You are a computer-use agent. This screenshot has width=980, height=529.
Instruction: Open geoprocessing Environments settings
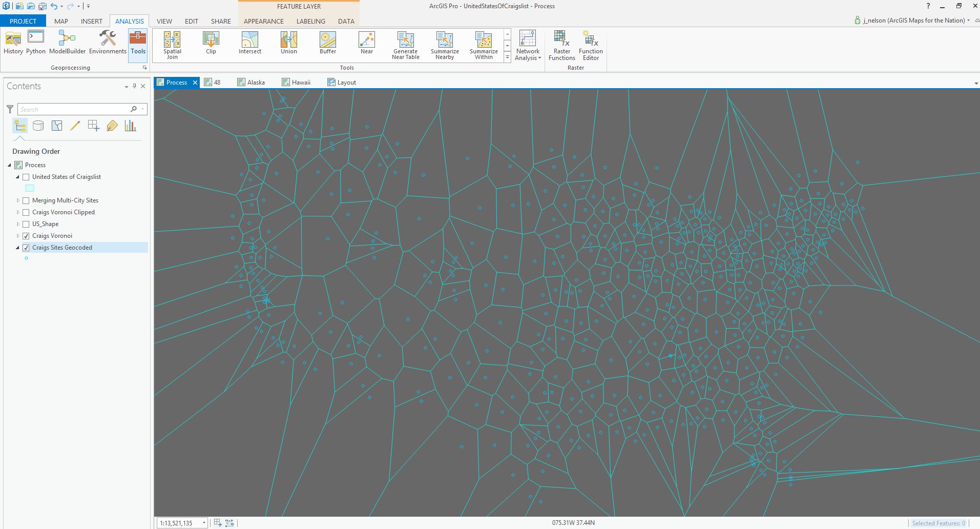pos(108,43)
